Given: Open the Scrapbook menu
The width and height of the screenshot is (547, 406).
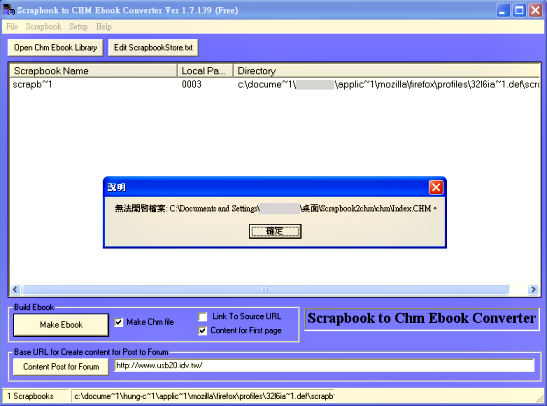Looking at the screenshot, I should click(x=44, y=27).
